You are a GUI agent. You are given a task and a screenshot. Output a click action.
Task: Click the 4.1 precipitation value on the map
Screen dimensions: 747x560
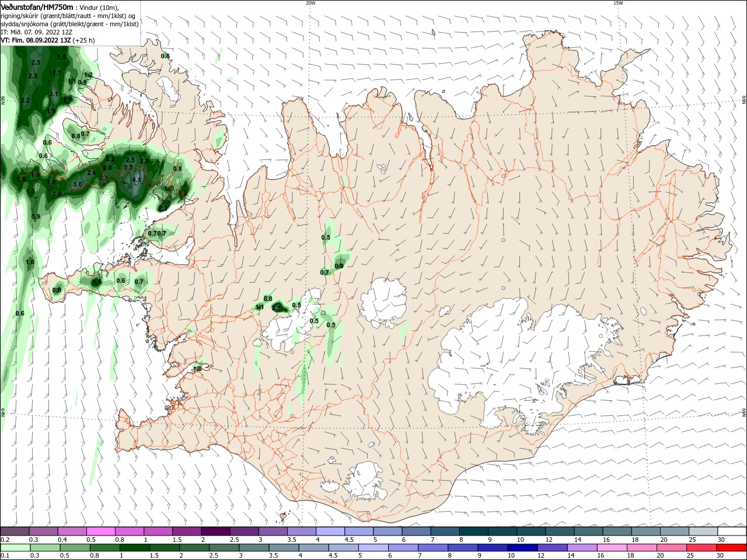tap(137, 180)
